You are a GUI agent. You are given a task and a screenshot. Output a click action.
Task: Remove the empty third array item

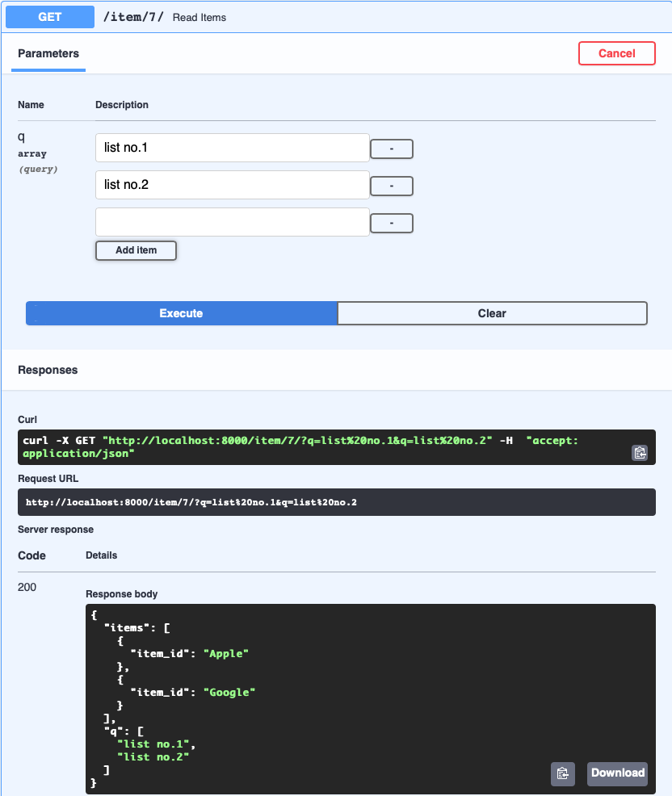391,223
